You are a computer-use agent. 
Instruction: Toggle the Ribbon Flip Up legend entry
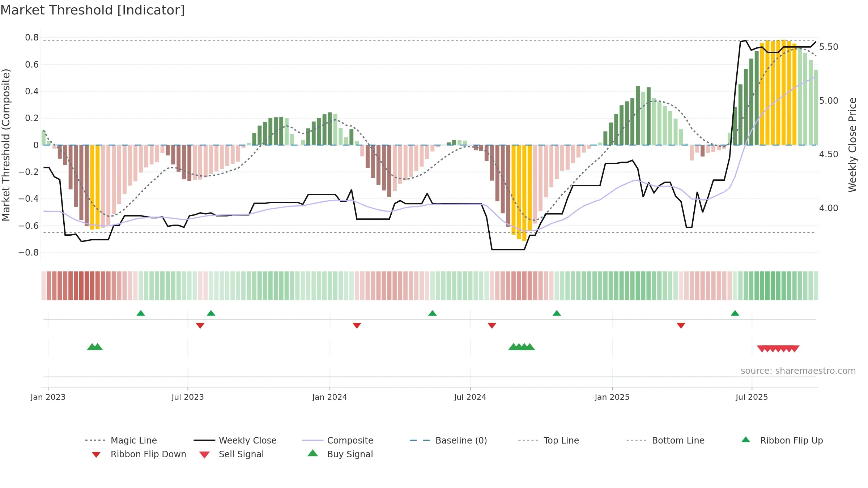[x=782, y=440]
